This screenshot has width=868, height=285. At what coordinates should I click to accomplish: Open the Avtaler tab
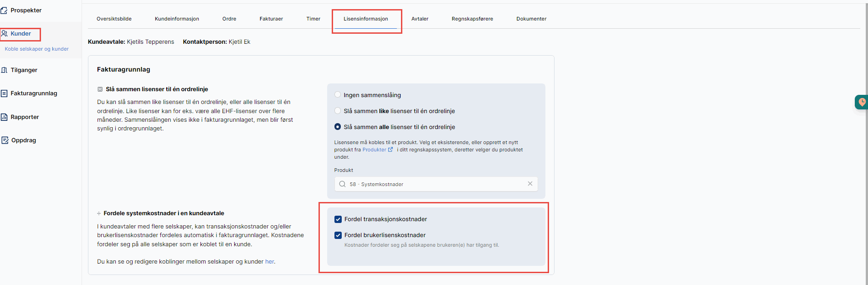(x=420, y=19)
